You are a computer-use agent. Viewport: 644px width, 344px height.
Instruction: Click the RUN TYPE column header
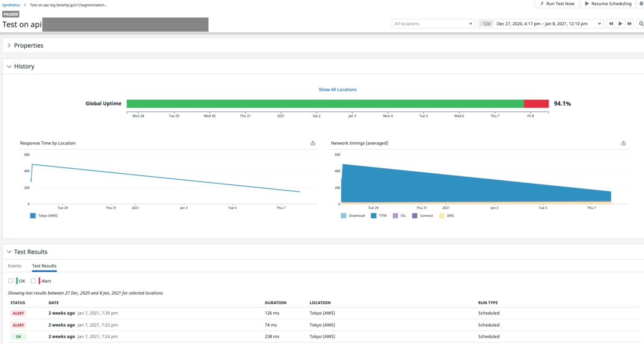(488, 303)
